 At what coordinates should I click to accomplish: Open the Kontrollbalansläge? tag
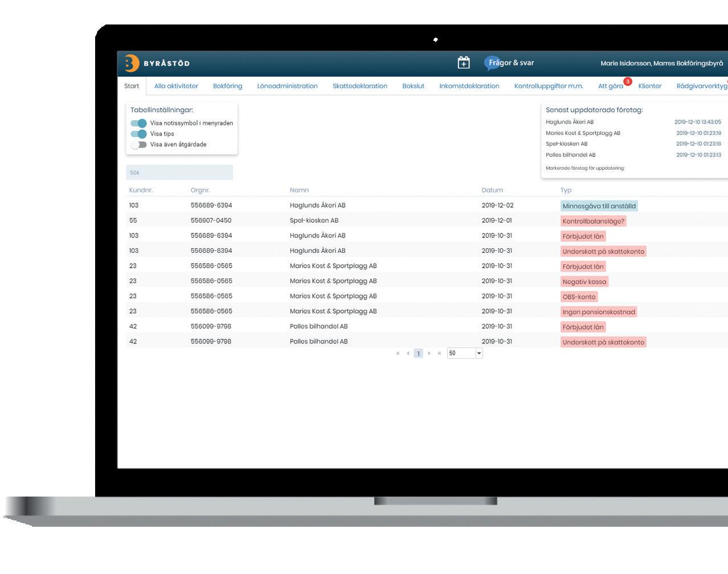[593, 221]
